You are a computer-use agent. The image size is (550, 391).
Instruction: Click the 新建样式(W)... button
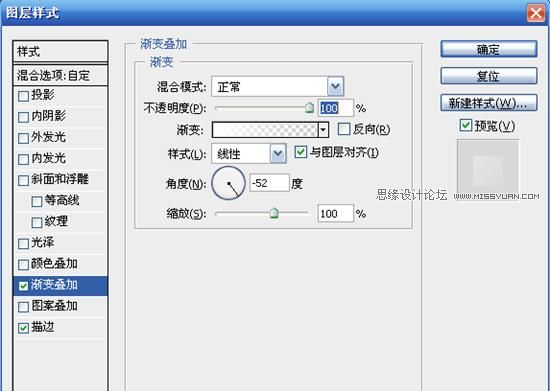point(489,103)
